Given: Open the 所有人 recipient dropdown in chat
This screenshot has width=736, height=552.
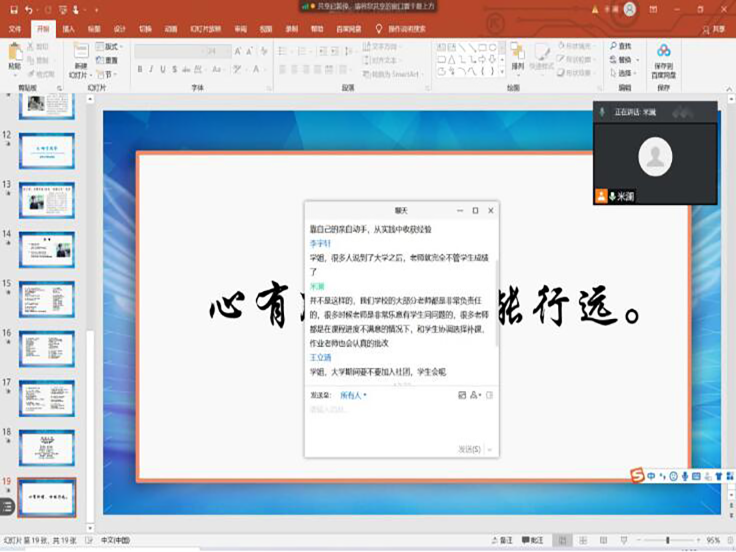Looking at the screenshot, I should (354, 395).
